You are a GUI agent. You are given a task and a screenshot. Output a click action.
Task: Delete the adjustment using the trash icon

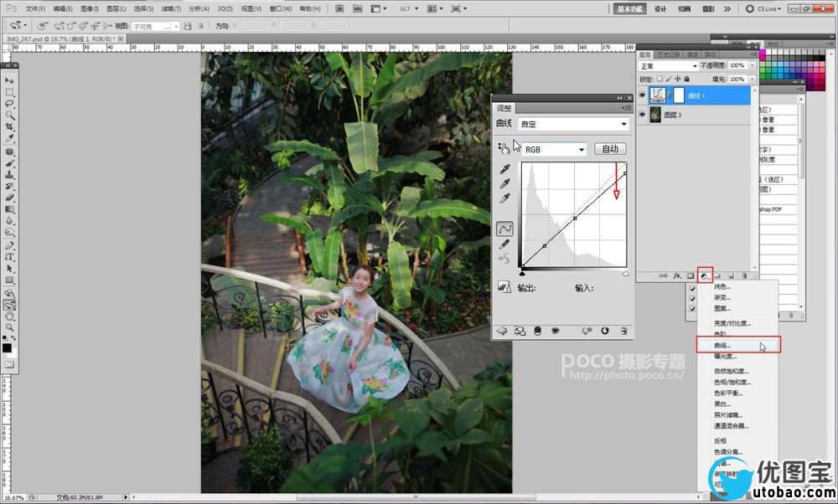624,331
